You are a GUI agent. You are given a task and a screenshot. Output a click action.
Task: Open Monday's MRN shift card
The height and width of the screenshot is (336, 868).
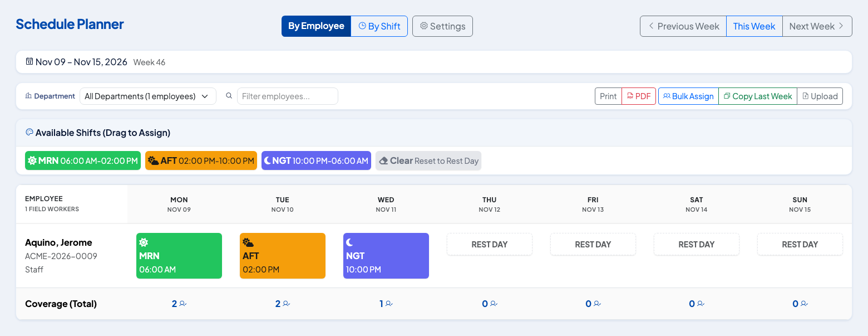(179, 256)
